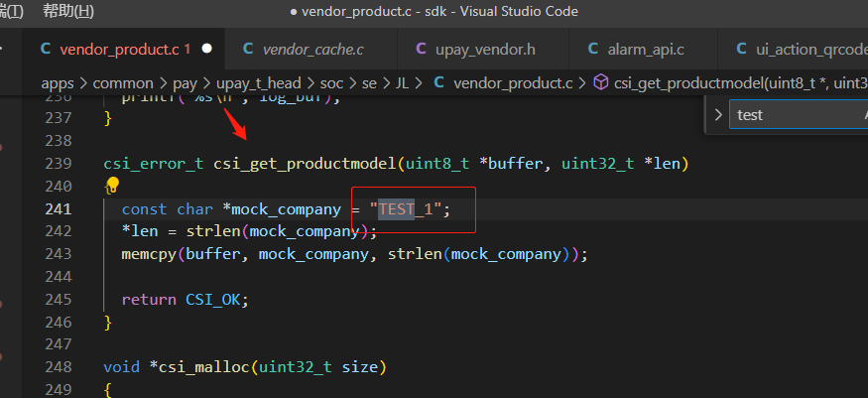Click the function name csi_get_productmodel on line 239
The height and width of the screenshot is (398, 868).
(x=305, y=165)
